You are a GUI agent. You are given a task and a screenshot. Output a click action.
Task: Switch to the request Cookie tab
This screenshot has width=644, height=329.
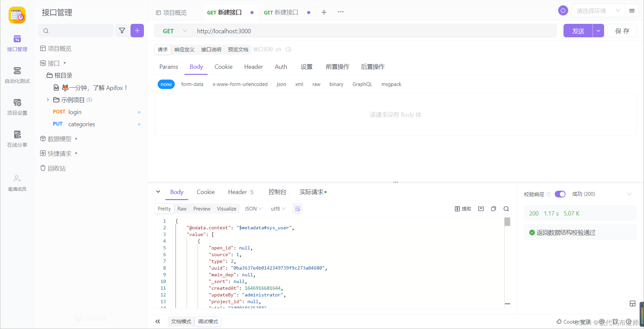point(223,67)
